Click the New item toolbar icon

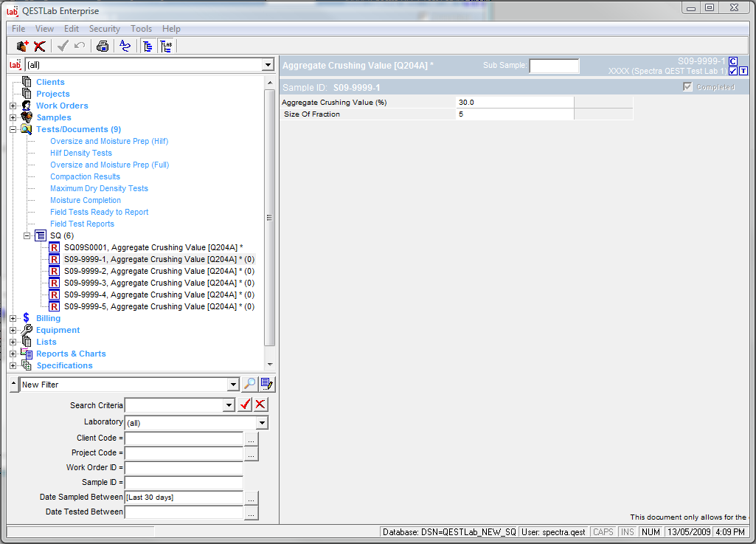click(x=22, y=47)
